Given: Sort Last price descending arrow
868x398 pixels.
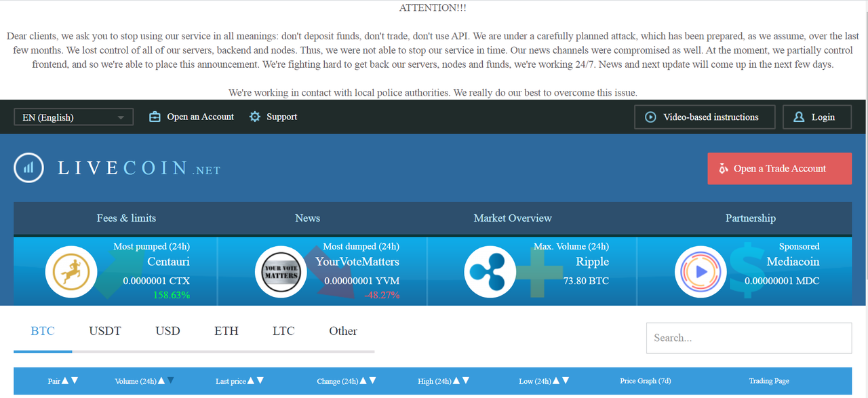Looking at the screenshot, I should pyautogui.click(x=260, y=381).
